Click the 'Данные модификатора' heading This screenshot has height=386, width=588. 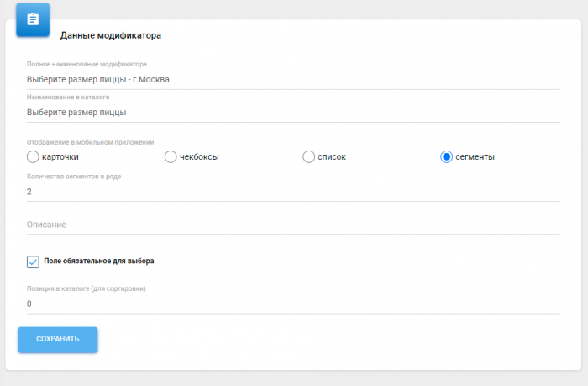point(110,36)
